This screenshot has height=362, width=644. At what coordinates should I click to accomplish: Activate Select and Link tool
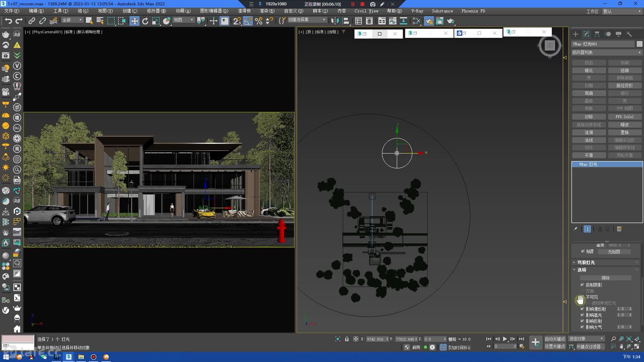32,21
